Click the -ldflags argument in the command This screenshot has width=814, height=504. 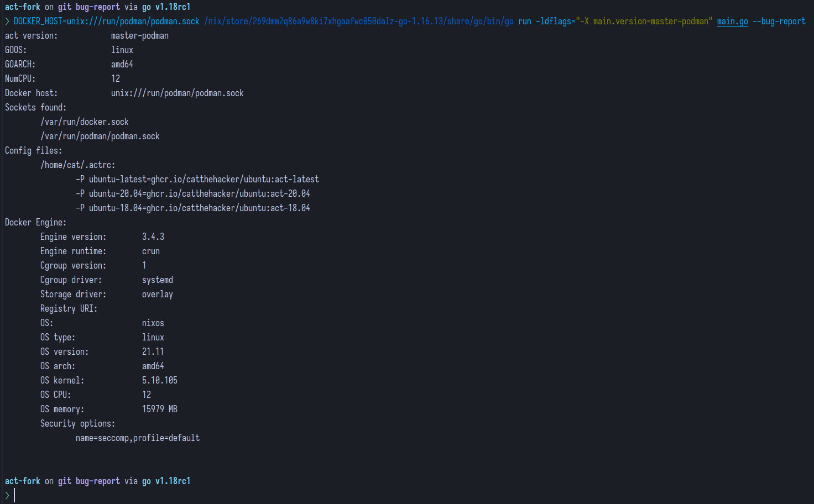click(x=624, y=22)
